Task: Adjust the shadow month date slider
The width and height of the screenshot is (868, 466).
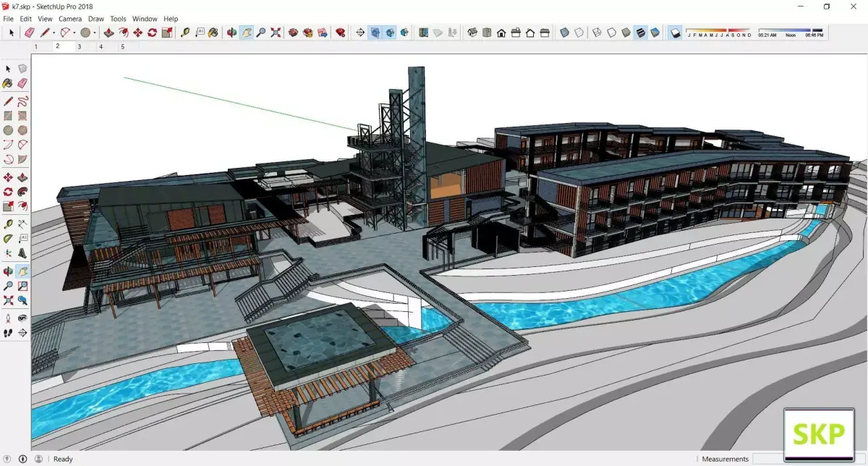Action: (x=719, y=33)
